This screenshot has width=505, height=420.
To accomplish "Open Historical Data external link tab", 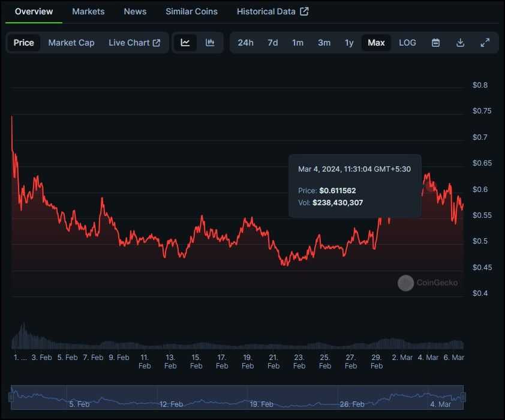I will [272, 11].
